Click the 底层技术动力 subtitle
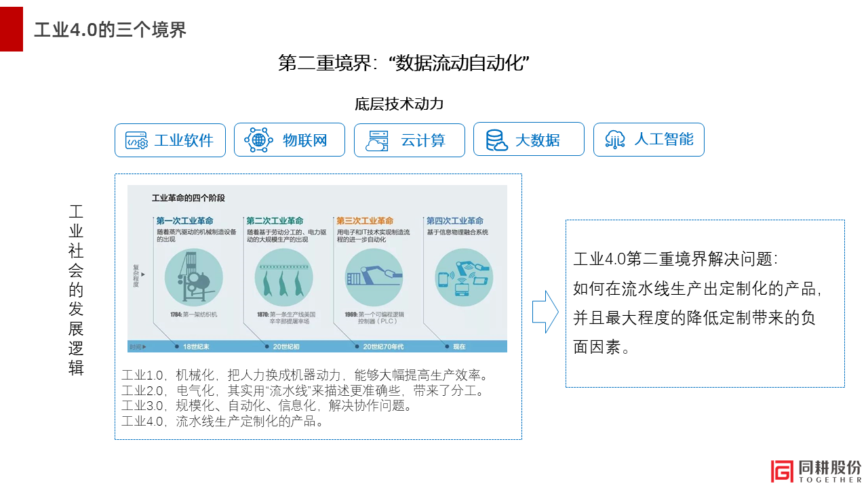 [399, 104]
